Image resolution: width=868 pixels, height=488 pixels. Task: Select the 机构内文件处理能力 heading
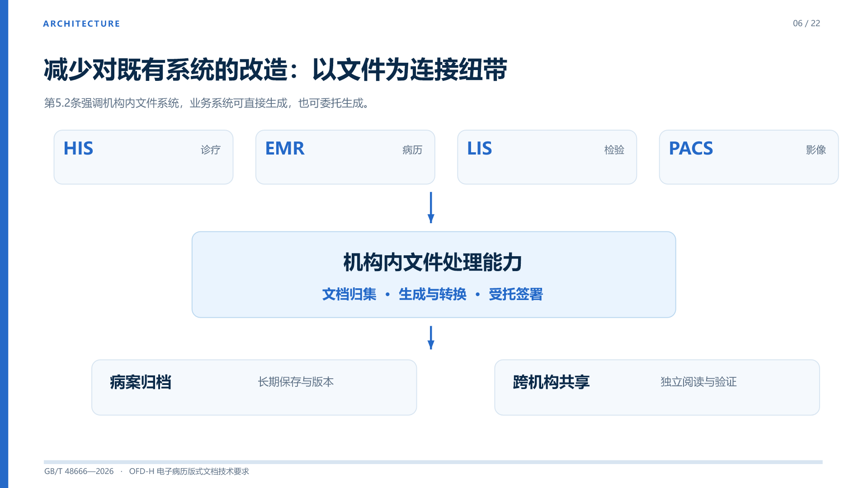(433, 262)
